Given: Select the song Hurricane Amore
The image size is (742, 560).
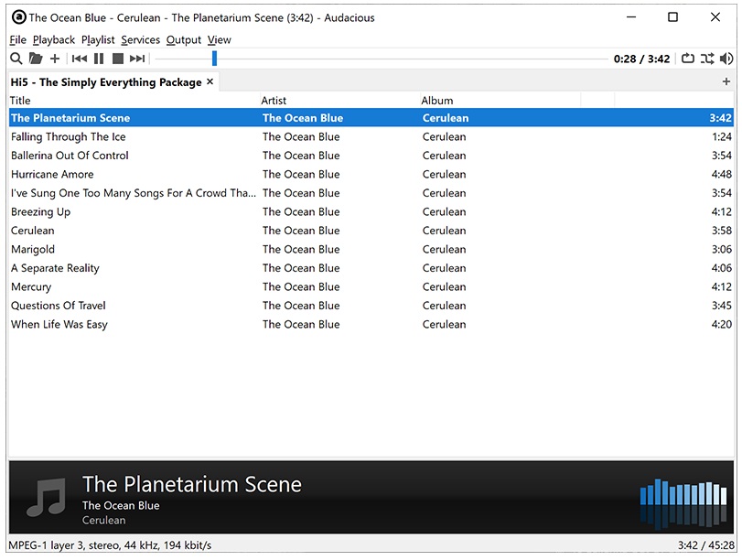Looking at the screenshot, I should 52,174.
